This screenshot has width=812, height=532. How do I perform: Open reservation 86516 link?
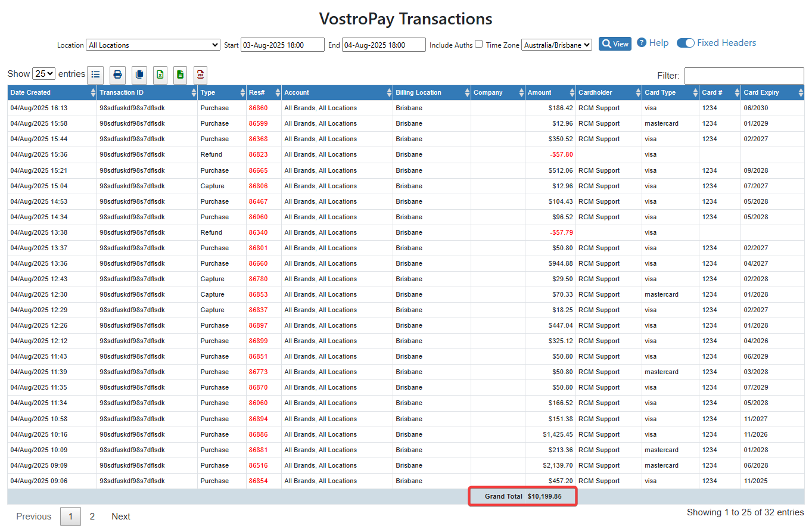point(258,465)
